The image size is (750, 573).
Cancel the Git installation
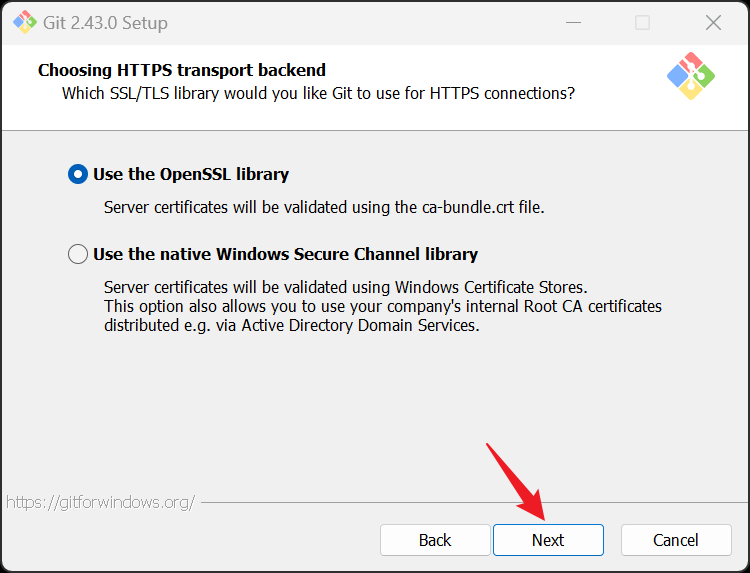676,540
